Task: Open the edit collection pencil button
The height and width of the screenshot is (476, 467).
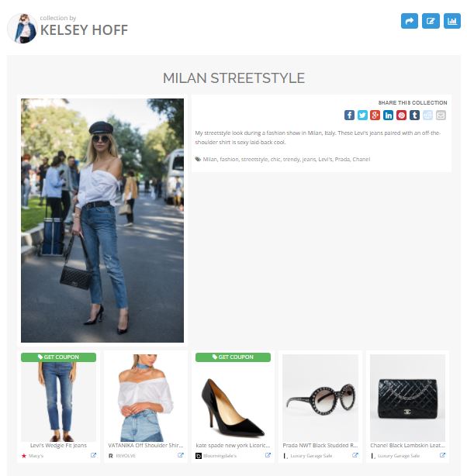Action: click(x=431, y=21)
